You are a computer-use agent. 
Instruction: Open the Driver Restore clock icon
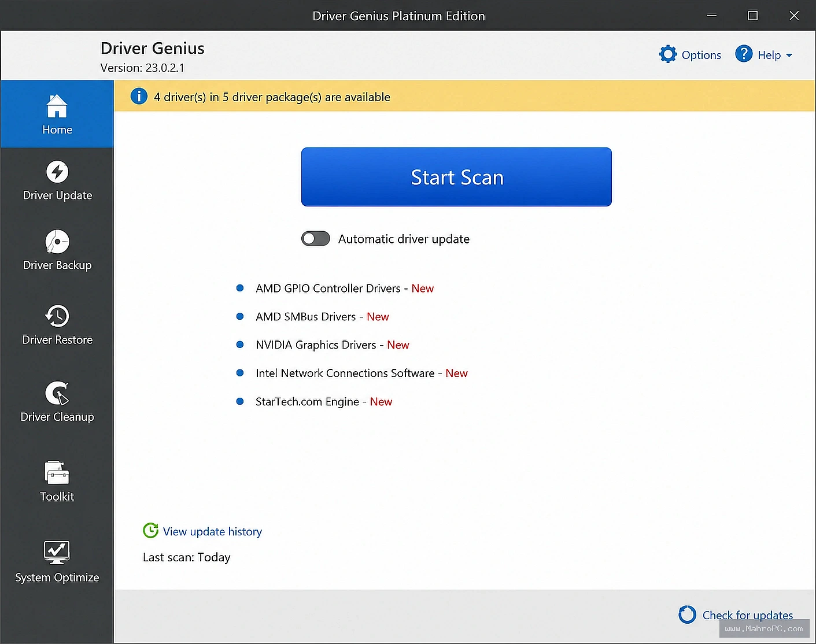[x=57, y=316]
